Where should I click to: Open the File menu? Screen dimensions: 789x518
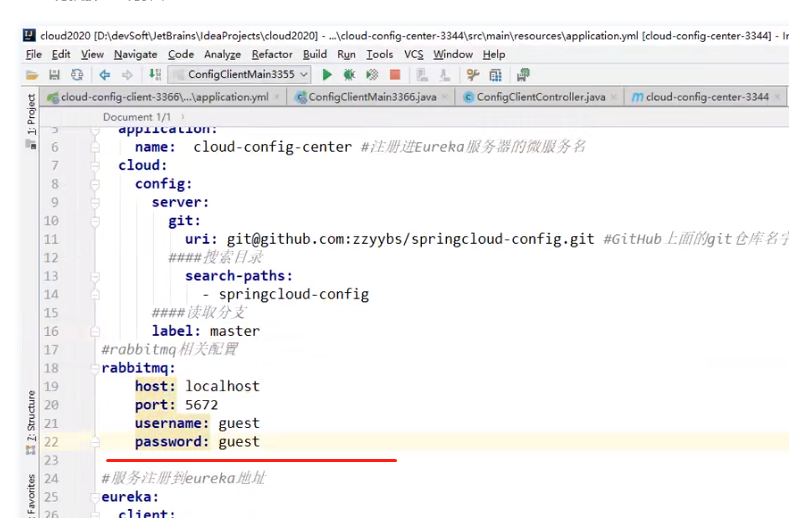34,54
